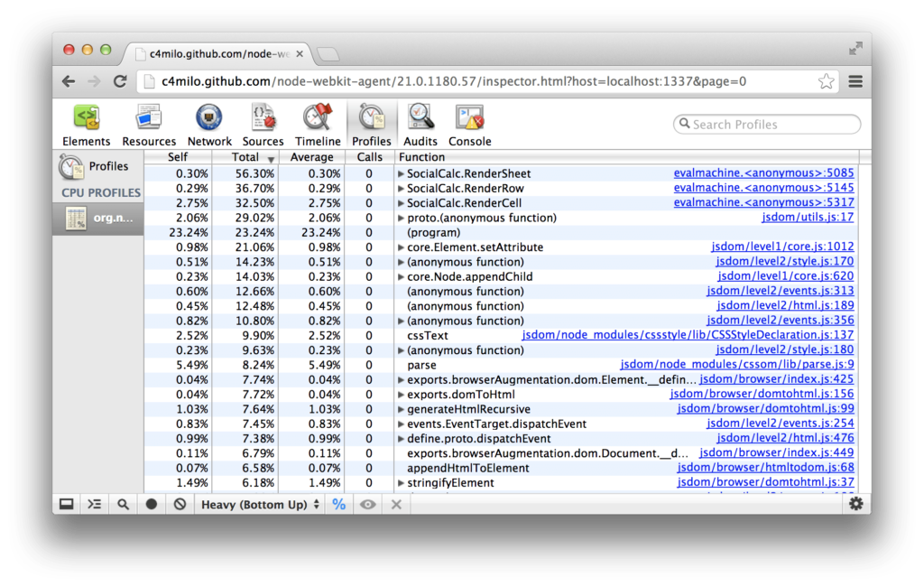The width and height of the screenshot is (924, 587).
Task: Toggle the console drawer icon
Action: 66,504
